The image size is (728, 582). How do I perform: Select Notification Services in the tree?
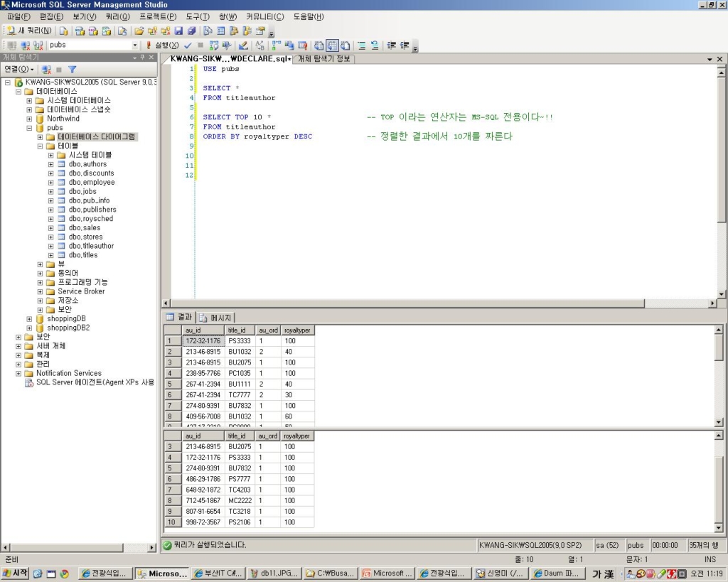click(69, 373)
